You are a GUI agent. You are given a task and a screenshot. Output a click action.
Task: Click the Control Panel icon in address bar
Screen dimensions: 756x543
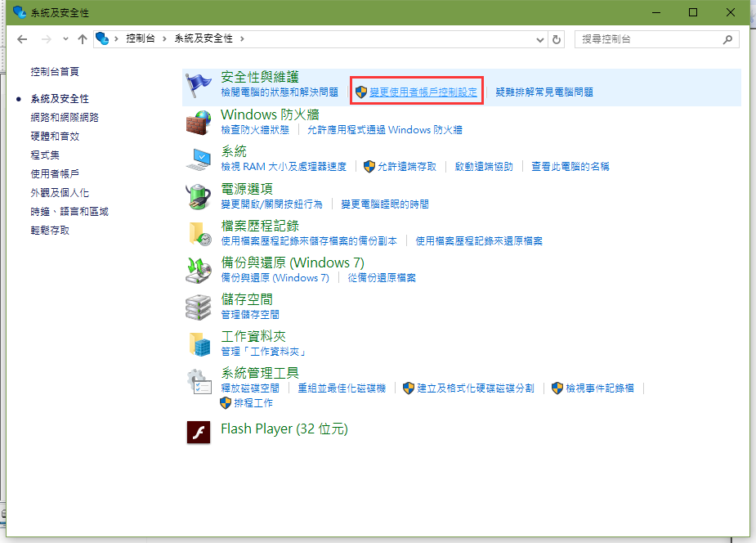pyautogui.click(x=102, y=38)
